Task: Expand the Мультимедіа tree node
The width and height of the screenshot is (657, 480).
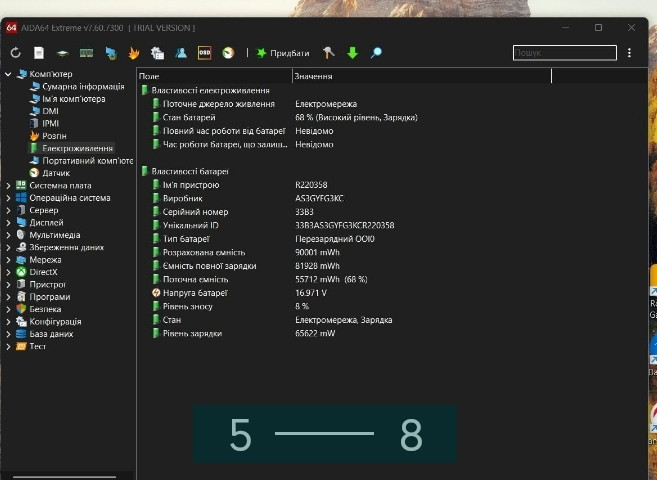Action: 9,235
